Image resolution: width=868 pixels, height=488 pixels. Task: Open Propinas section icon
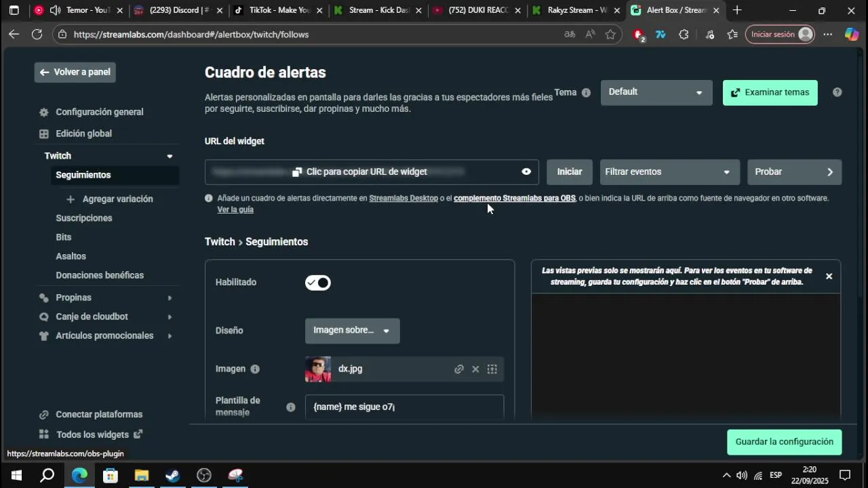pos(44,298)
